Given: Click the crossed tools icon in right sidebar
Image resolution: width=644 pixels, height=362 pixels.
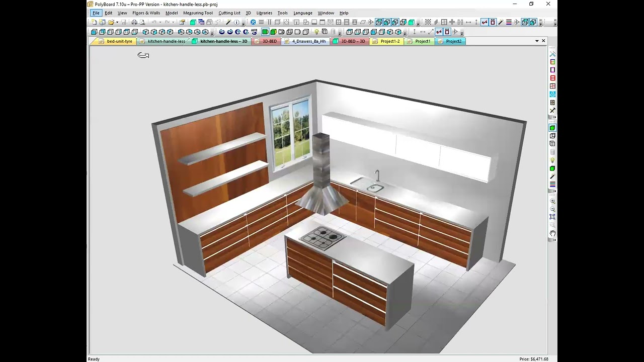Looking at the screenshot, I should 552,54.
